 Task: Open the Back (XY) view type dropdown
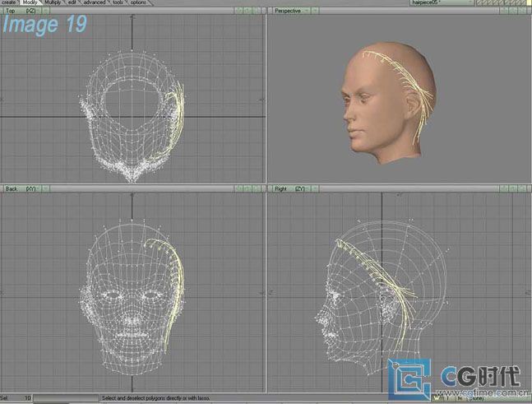pyautogui.click(x=21, y=188)
